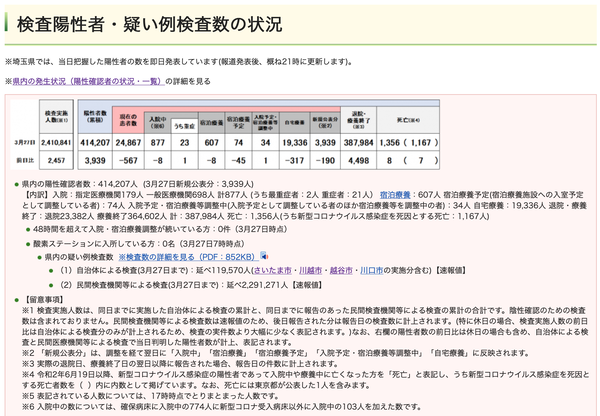Viewport: 600px width, 416px height.
Task: Click the 3月27日 row label in the table
Action: click(25, 142)
